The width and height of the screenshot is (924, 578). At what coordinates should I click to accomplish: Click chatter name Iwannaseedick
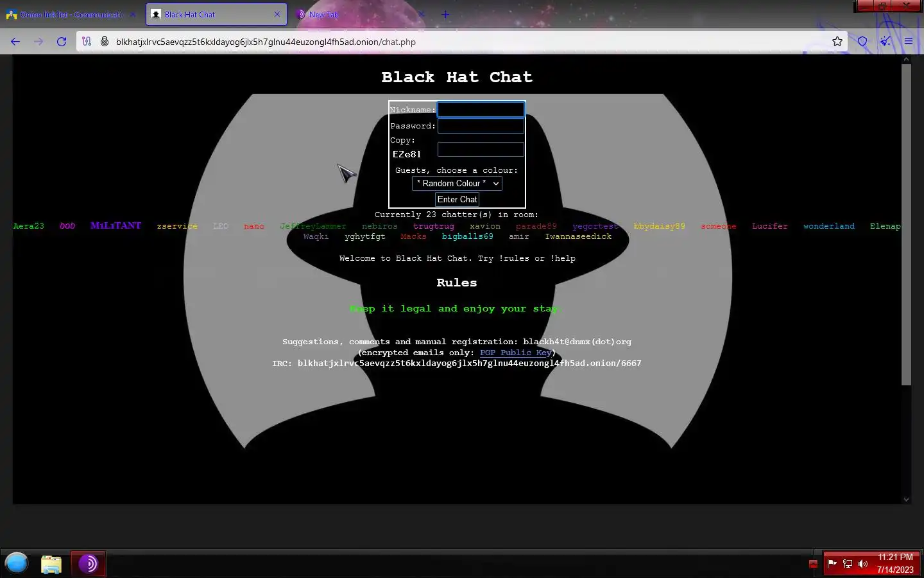pos(578,236)
